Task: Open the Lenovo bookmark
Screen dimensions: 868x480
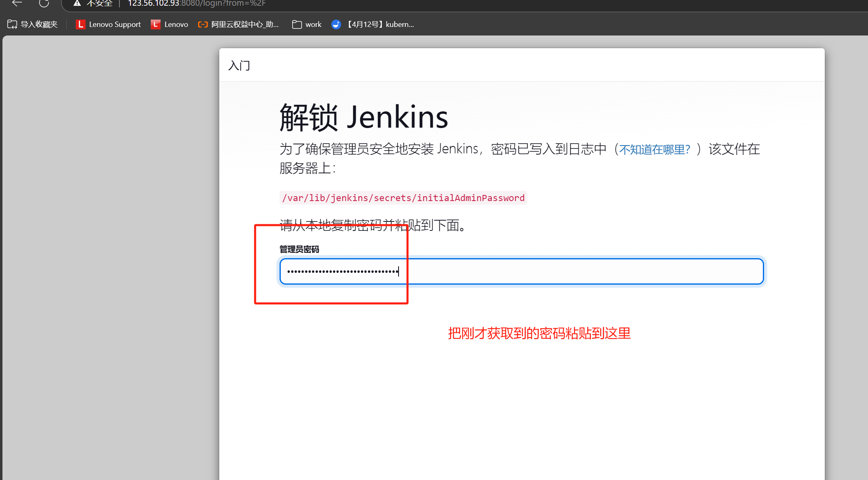Action: [x=170, y=24]
